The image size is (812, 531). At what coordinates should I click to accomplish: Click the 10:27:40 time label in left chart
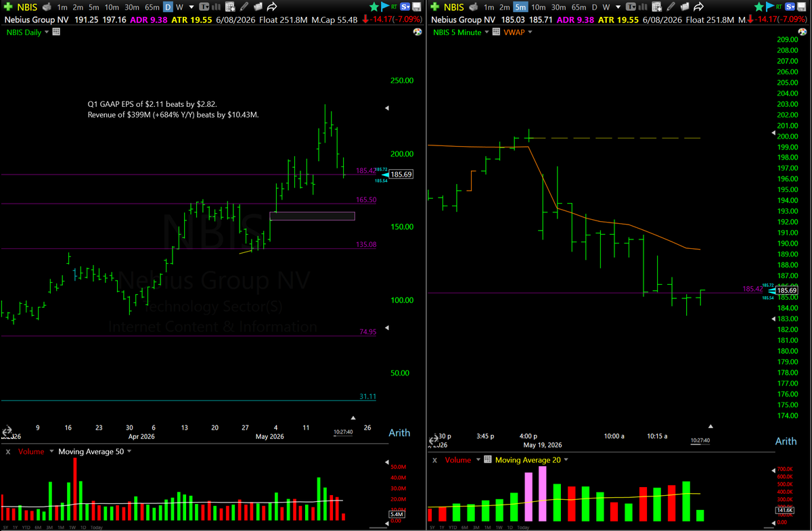343,432
